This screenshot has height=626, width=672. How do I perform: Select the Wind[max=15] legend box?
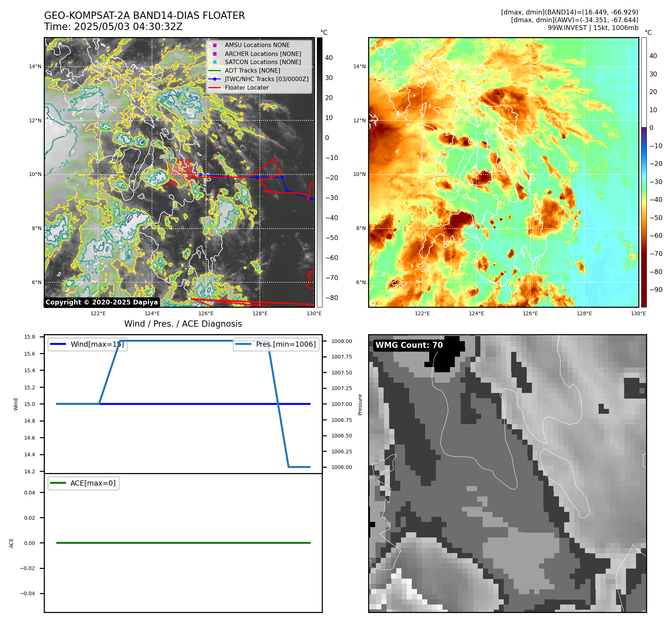(87, 344)
